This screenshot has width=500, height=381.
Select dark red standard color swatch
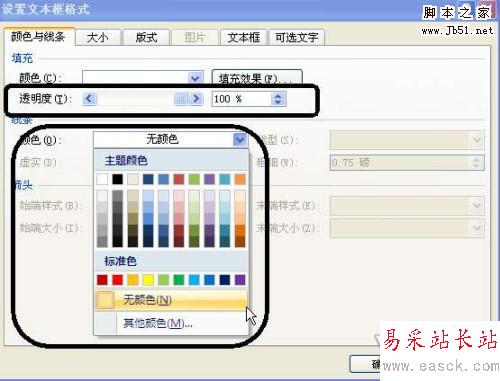pyautogui.click(x=102, y=280)
